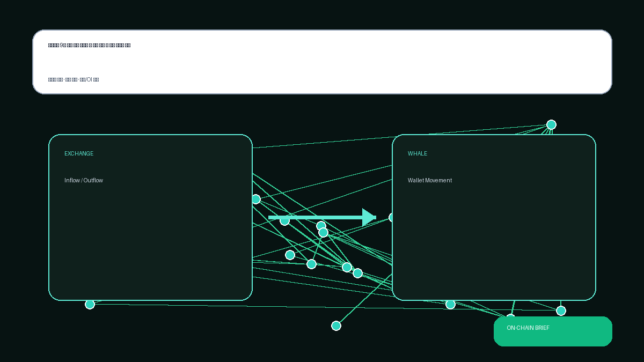Select the WHALE card heading
644x362 pixels.
click(418, 154)
